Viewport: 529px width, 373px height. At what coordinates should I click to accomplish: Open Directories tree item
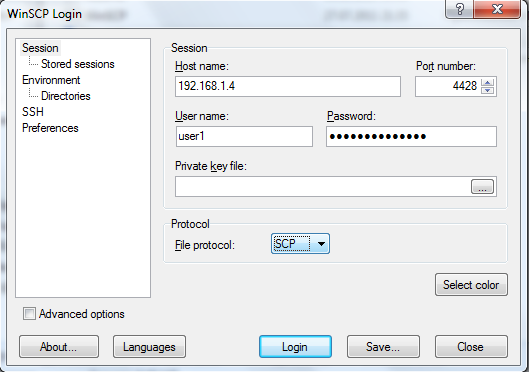pos(66,96)
